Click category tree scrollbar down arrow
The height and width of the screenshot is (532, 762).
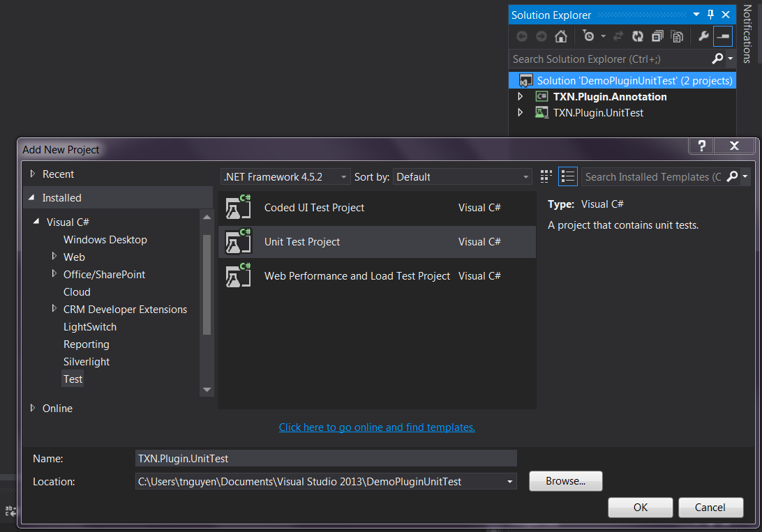click(207, 390)
